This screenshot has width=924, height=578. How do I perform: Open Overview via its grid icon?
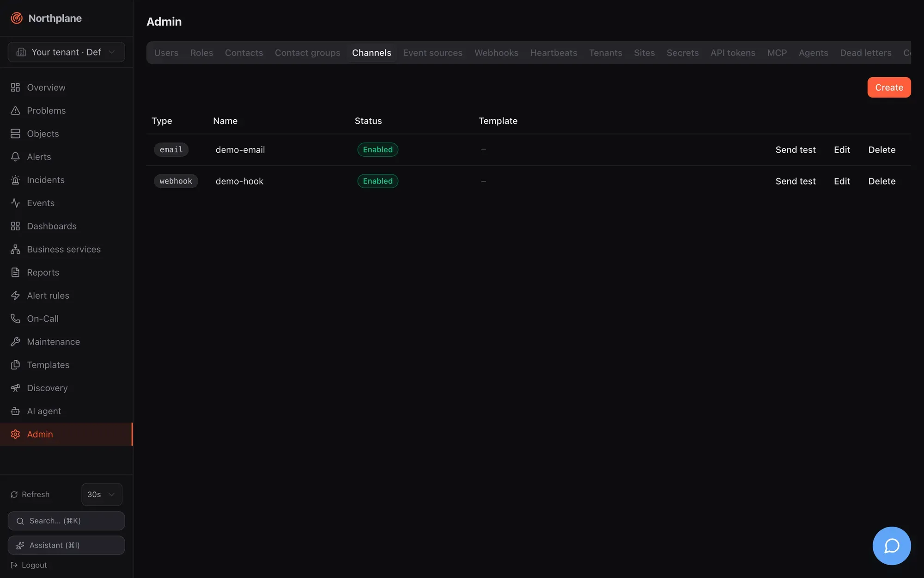coord(15,87)
